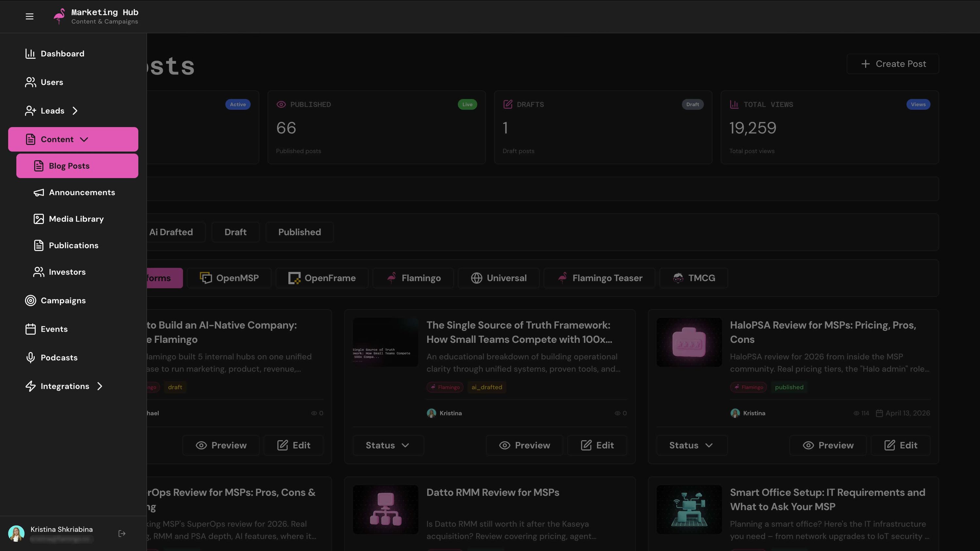Click the Integrations lightning bolt icon
Image resolution: width=980 pixels, height=551 pixels.
(x=30, y=386)
